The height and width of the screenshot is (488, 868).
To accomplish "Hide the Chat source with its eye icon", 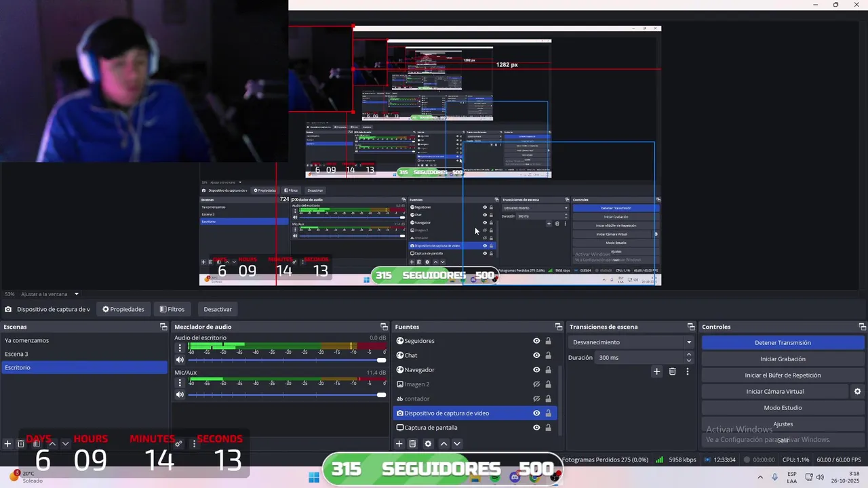I will pyautogui.click(x=536, y=355).
